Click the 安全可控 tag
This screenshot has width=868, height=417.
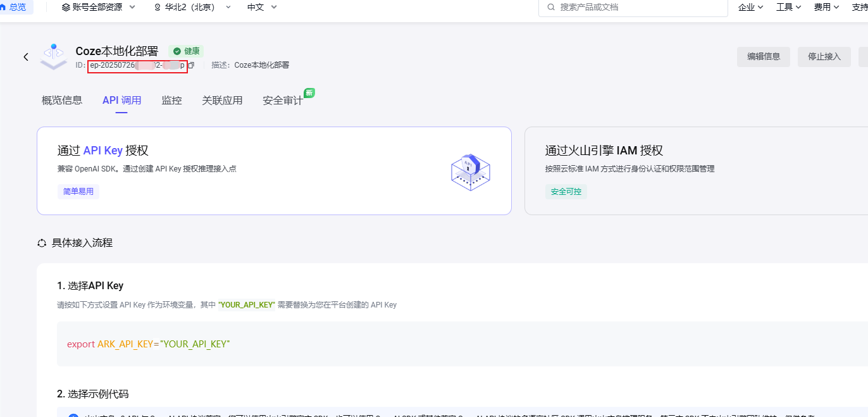coord(566,191)
